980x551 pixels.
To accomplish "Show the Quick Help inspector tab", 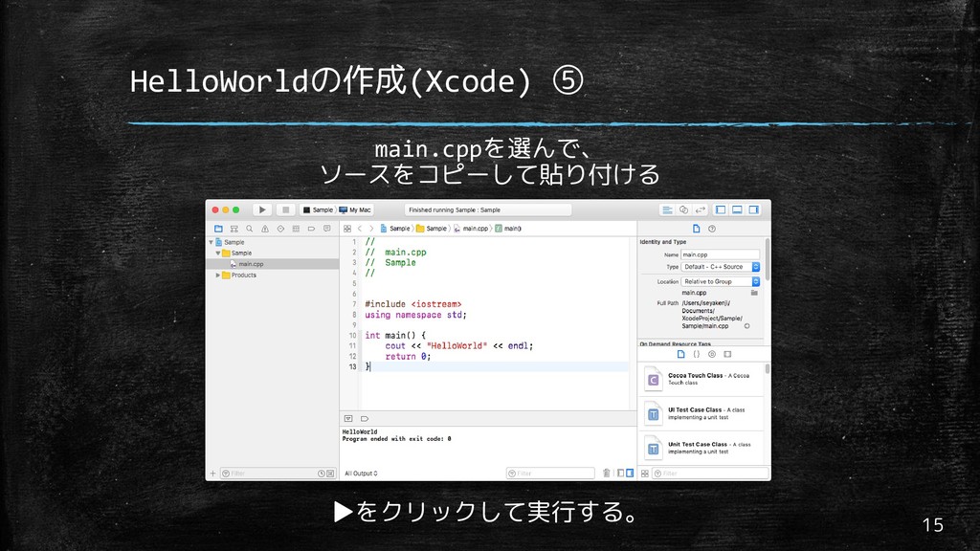I will [712, 229].
